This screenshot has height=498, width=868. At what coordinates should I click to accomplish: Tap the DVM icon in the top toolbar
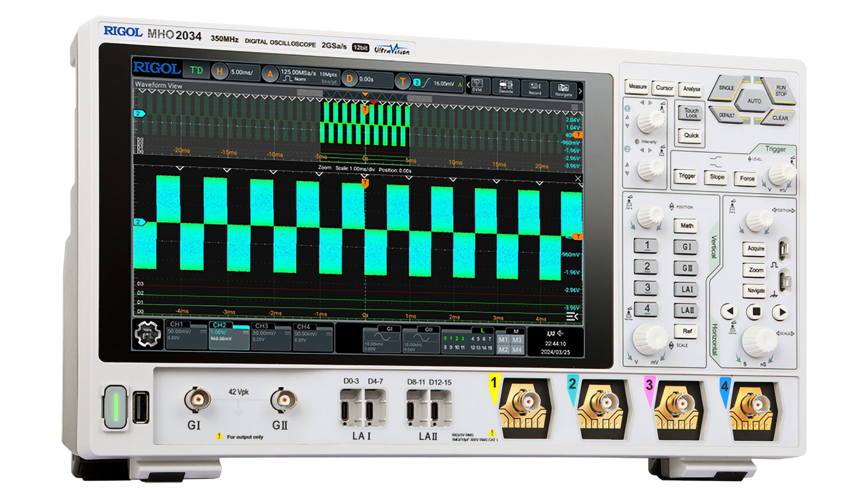477,86
